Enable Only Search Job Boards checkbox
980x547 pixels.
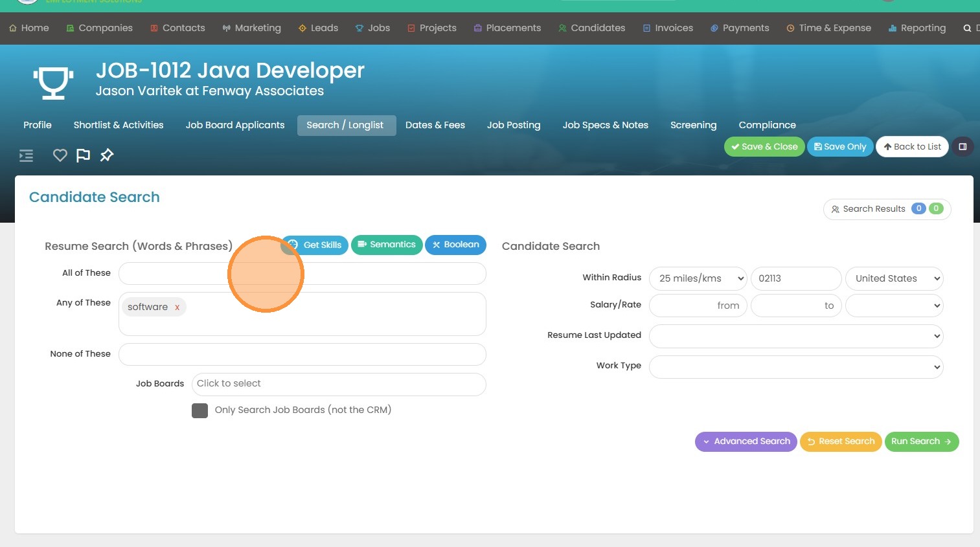point(199,410)
